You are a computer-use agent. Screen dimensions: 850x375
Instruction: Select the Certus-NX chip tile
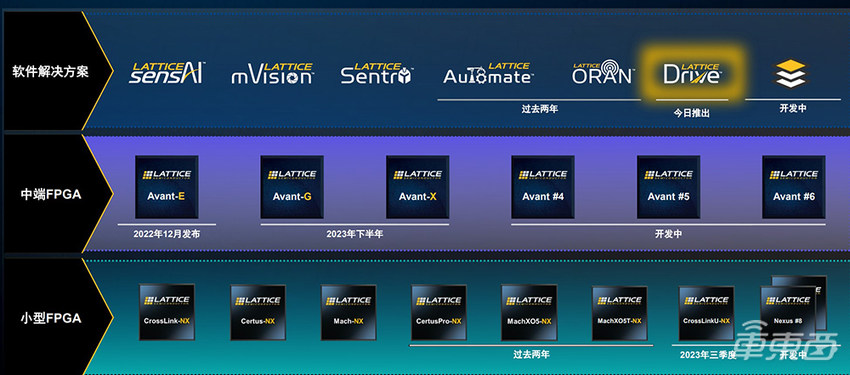coord(257,312)
